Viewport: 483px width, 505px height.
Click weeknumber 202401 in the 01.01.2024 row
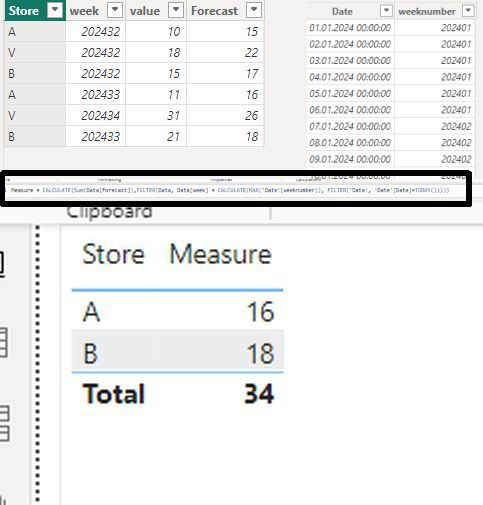(435, 27)
